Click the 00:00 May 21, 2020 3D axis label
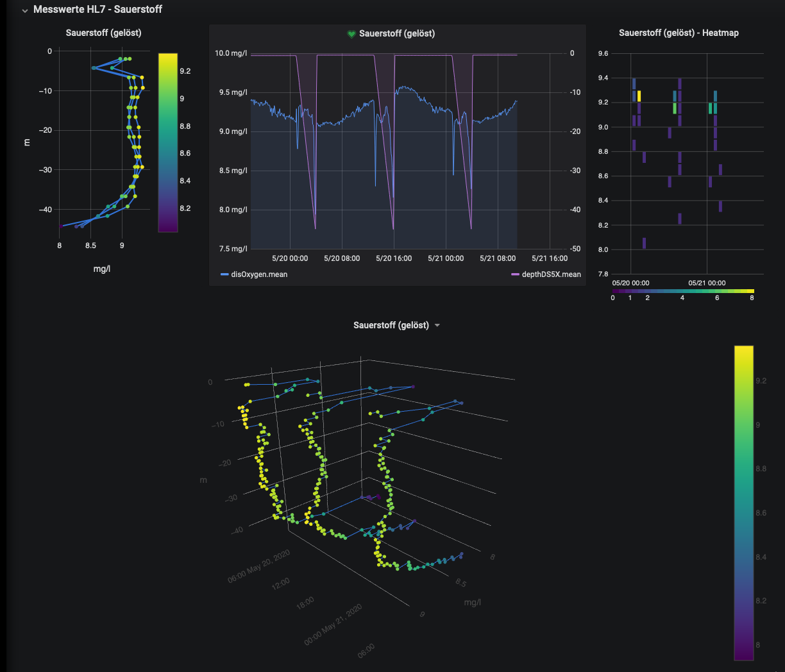The width and height of the screenshot is (785, 672). point(333,625)
